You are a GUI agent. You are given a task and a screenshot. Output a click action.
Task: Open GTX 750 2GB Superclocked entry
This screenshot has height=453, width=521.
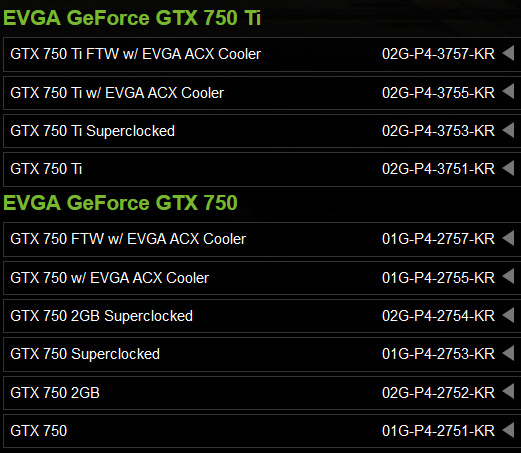tap(101, 316)
